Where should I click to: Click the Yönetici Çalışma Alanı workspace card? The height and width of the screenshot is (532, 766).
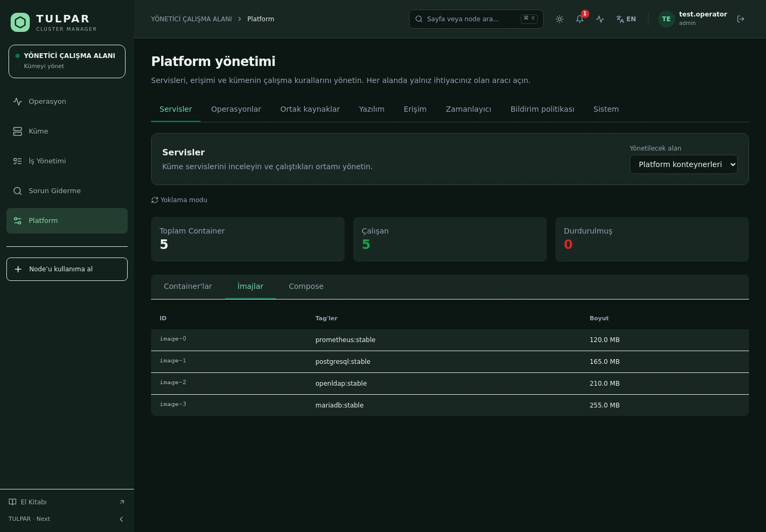(x=67, y=61)
